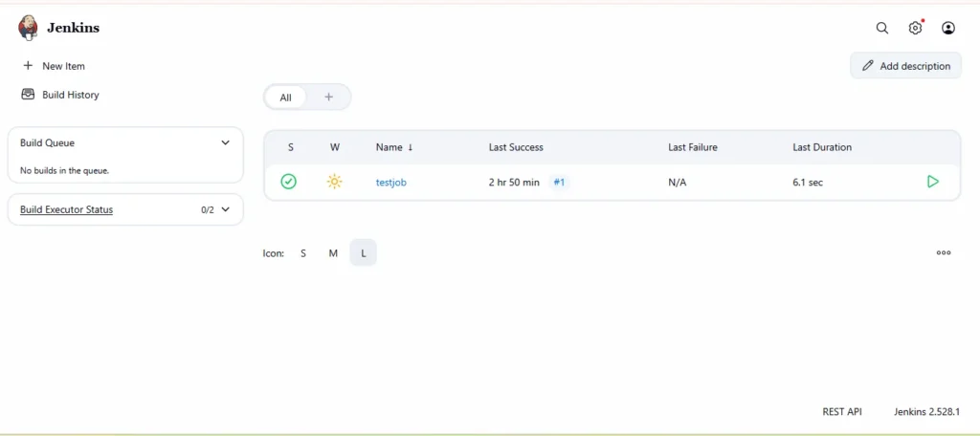
Task: Click the sunny weather health icon
Action: tap(334, 182)
